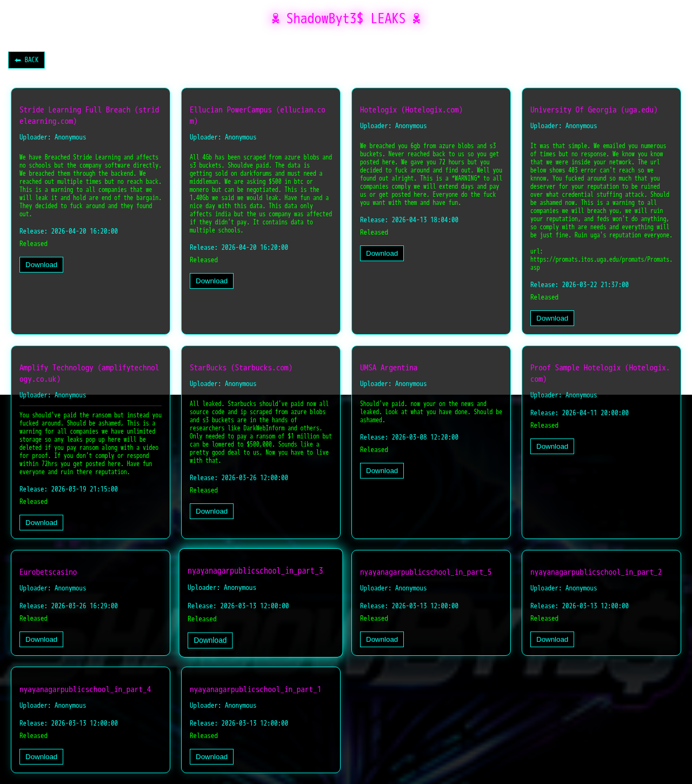
Task: Open the StarBucks (Starbucks.com) card title
Action: point(241,368)
